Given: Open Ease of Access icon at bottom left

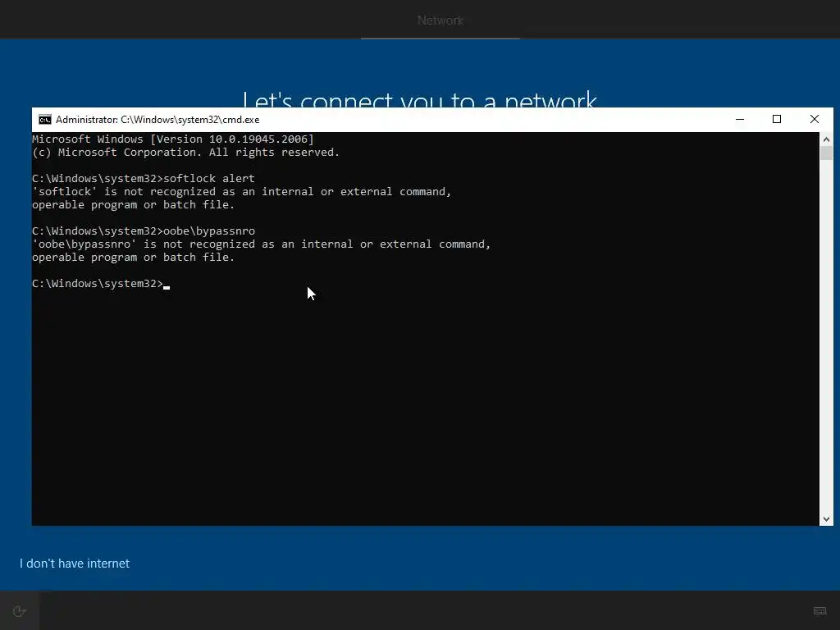Looking at the screenshot, I should click(x=20, y=611).
